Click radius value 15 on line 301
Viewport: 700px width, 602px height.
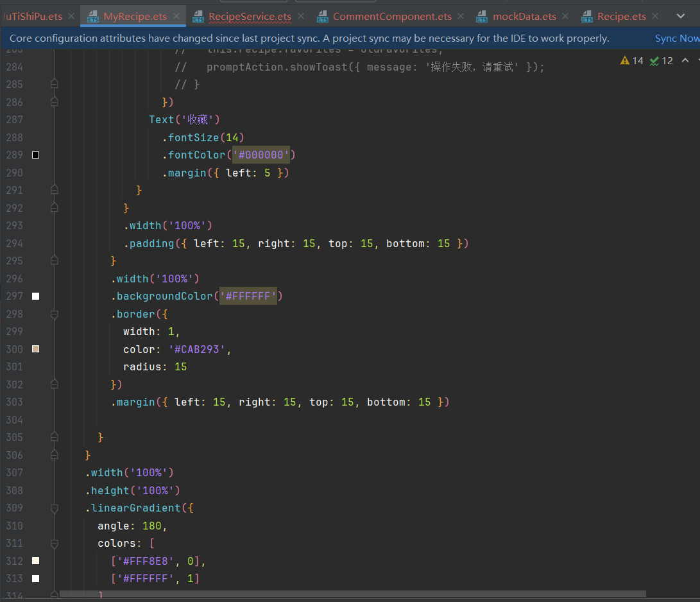coord(180,366)
